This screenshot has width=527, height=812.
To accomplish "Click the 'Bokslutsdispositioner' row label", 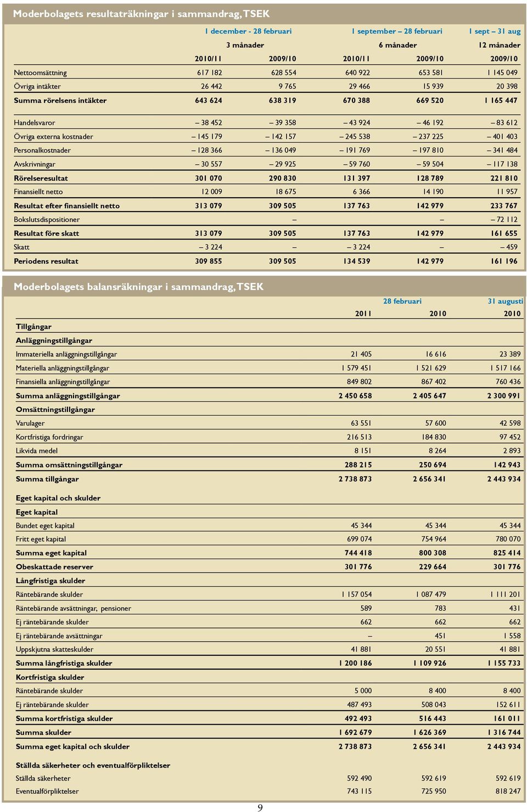I will pyautogui.click(x=47, y=219).
